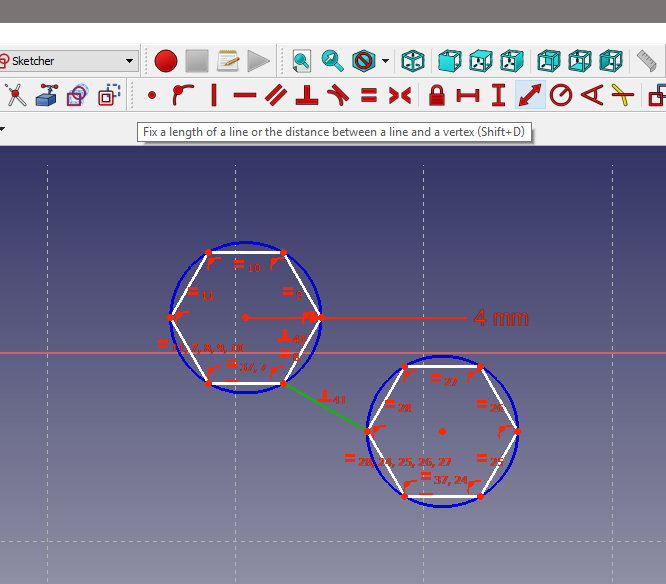Open the Sketcher workbench dropdown
This screenshot has height=584, width=666.
click(x=69, y=61)
